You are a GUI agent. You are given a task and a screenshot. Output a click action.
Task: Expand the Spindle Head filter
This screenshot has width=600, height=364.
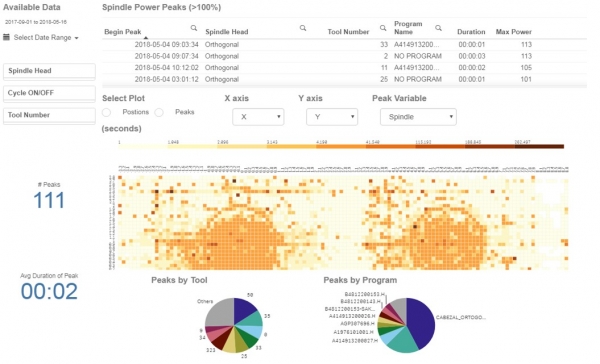(x=49, y=71)
